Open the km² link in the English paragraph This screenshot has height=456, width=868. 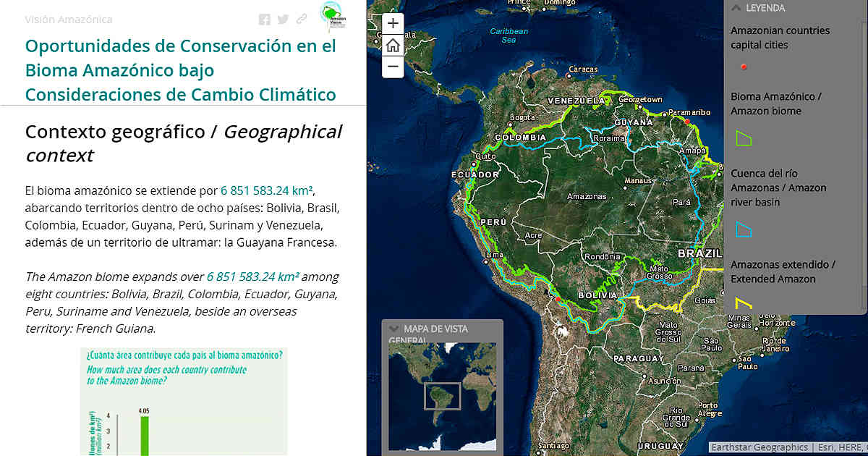[253, 276]
